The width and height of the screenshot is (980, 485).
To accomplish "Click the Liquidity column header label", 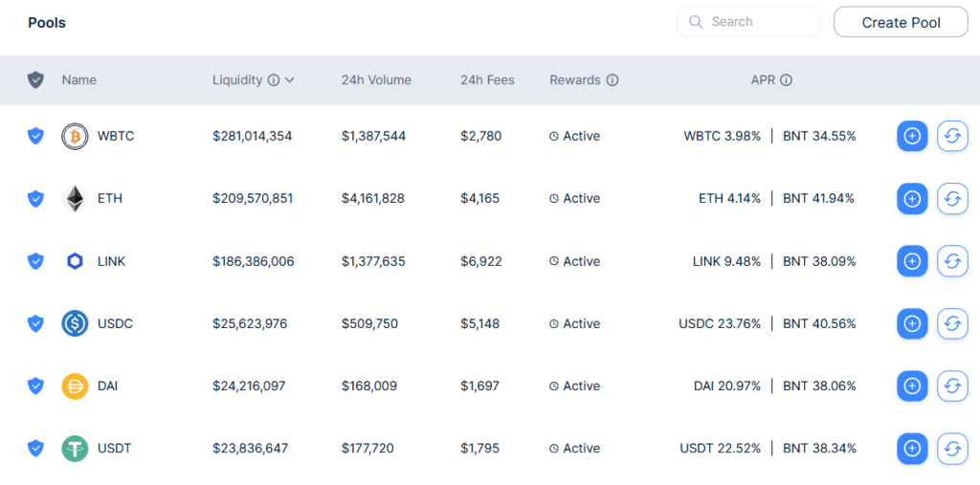I will (237, 80).
